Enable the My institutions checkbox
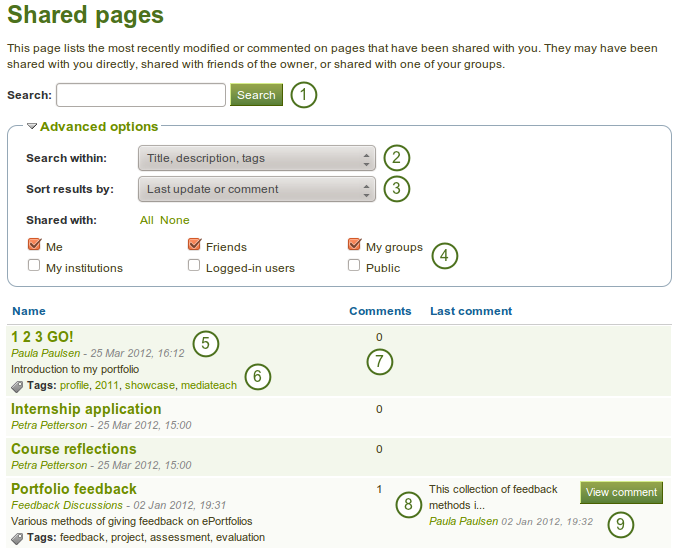678x550 pixels. 35,267
